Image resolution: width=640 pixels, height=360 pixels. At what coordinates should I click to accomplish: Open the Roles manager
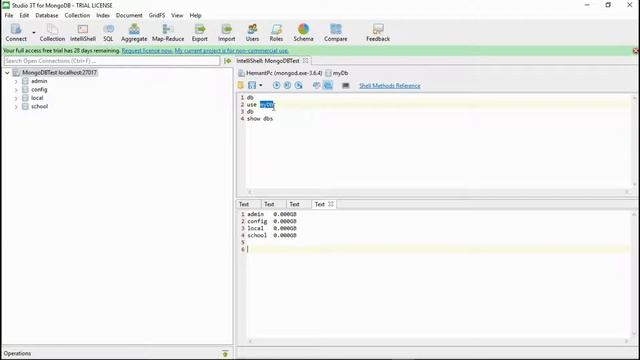click(x=276, y=32)
